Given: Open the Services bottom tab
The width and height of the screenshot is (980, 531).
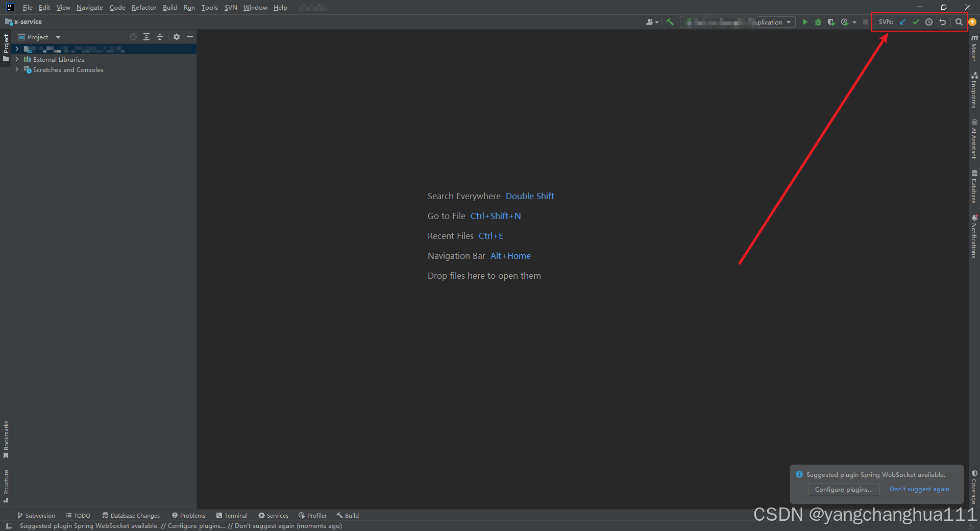Looking at the screenshot, I should click(273, 516).
